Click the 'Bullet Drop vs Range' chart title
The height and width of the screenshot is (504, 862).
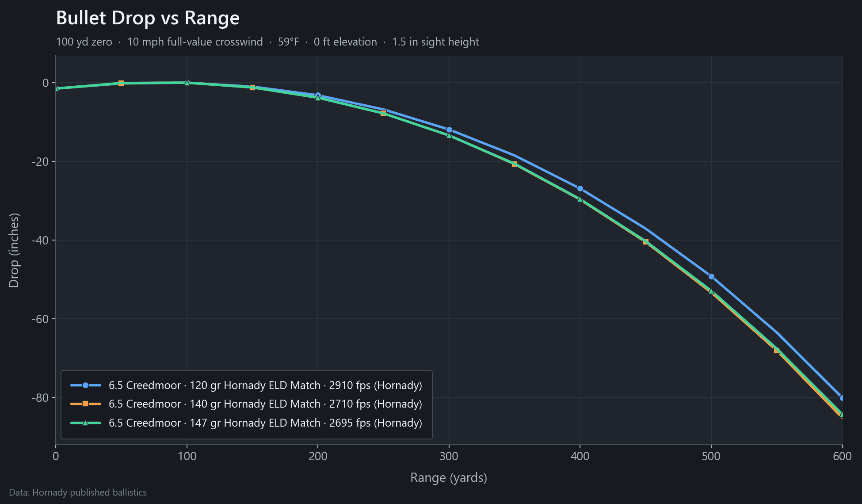pyautogui.click(x=148, y=18)
